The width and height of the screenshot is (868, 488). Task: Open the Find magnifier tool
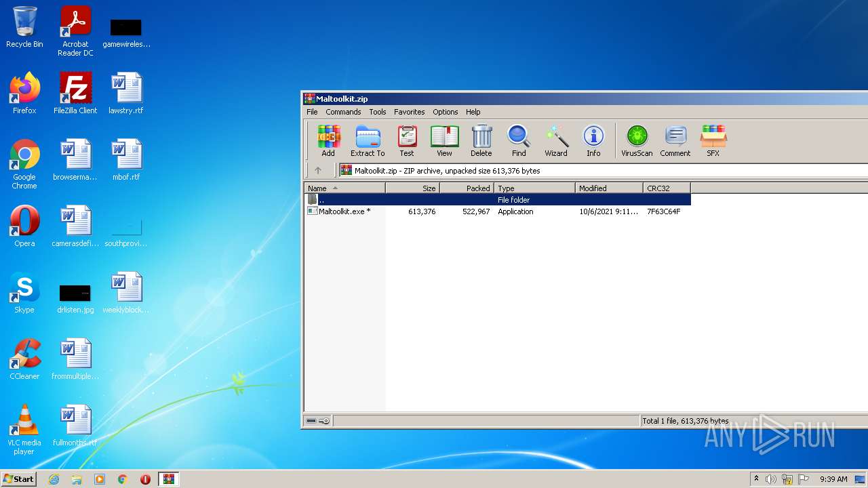(x=519, y=141)
